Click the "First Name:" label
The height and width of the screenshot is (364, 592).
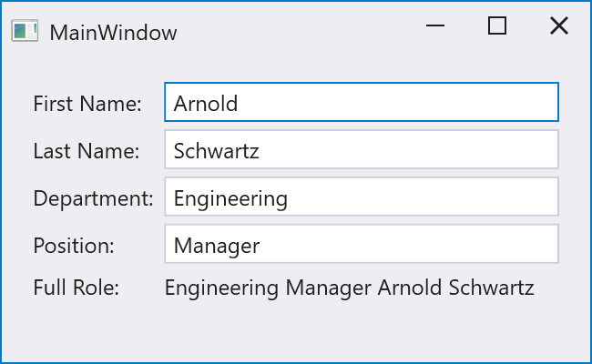87,104
